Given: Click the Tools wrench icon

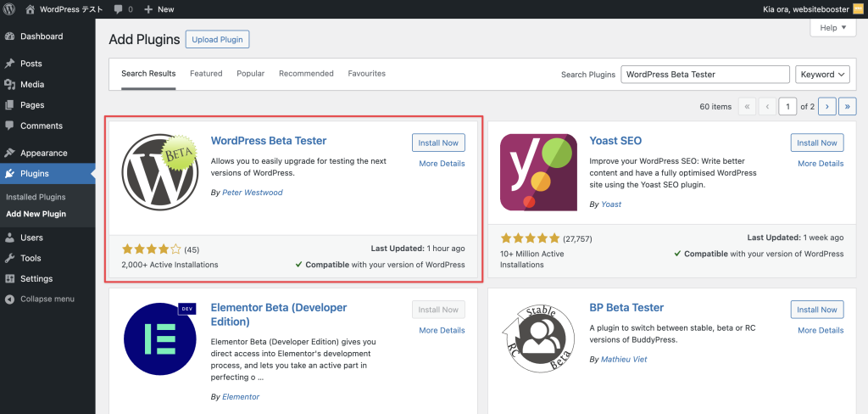Looking at the screenshot, I should [9, 258].
